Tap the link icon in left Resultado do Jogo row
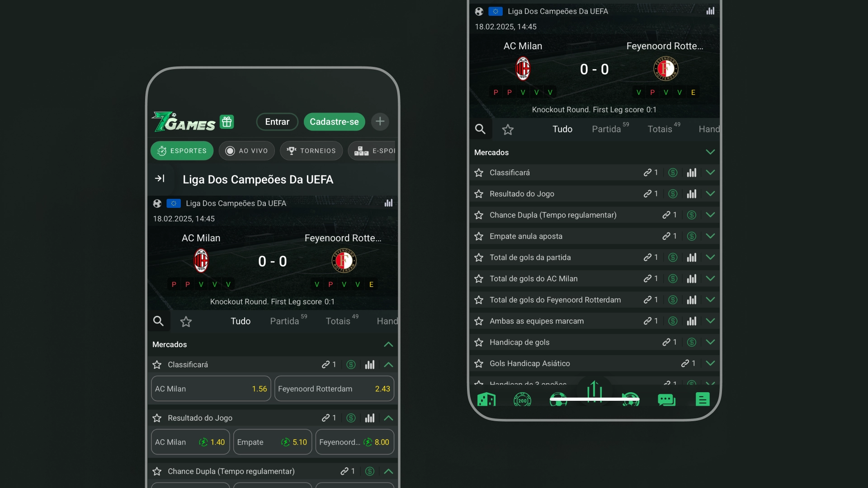Viewport: 868px width, 488px height. pos(325,418)
